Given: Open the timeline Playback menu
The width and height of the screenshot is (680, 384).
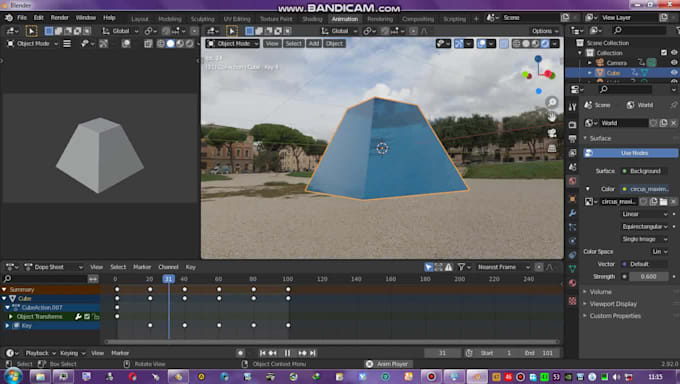Looking at the screenshot, I should (40, 353).
